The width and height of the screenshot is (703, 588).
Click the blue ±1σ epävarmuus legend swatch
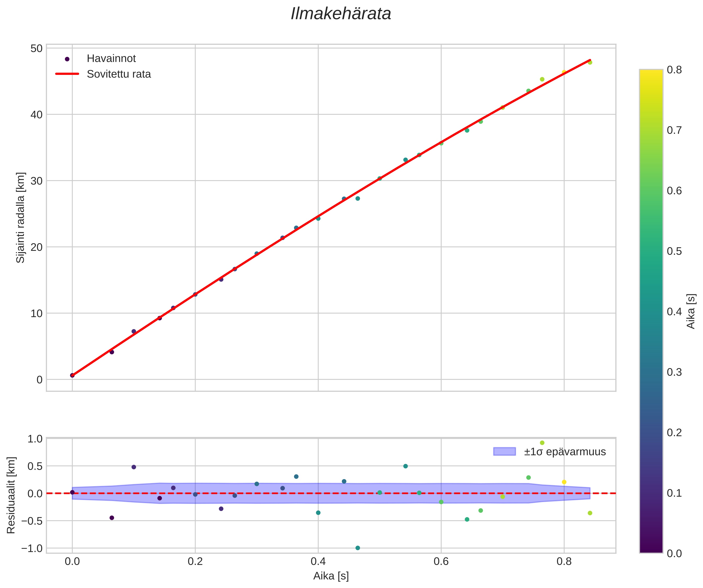pyautogui.click(x=504, y=451)
